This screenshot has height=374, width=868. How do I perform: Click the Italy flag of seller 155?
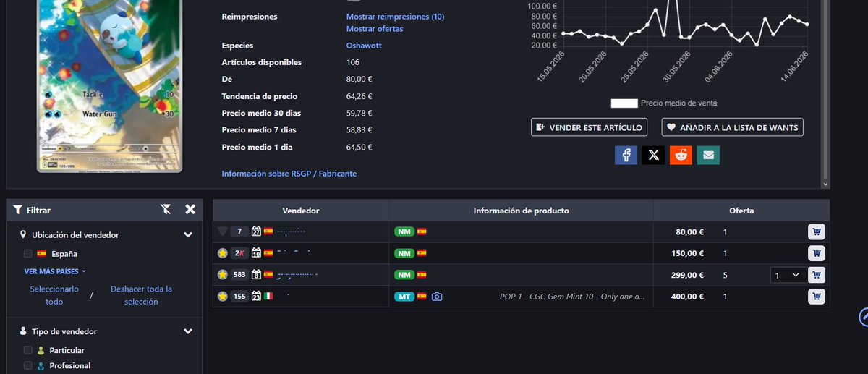coord(268,297)
